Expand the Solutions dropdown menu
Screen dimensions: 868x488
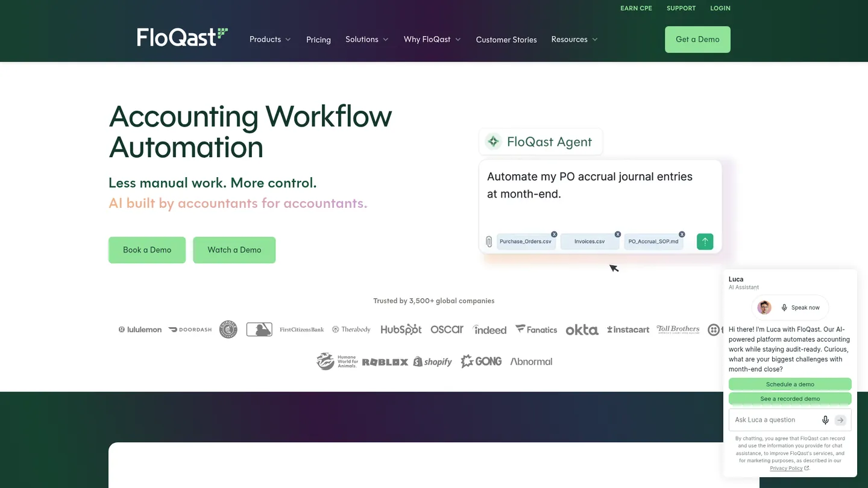pyautogui.click(x=366, y=39)
